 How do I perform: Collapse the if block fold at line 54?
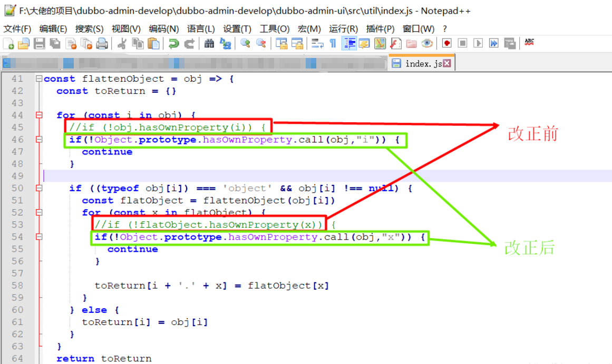pyautogui.click(x=39, y=237)
